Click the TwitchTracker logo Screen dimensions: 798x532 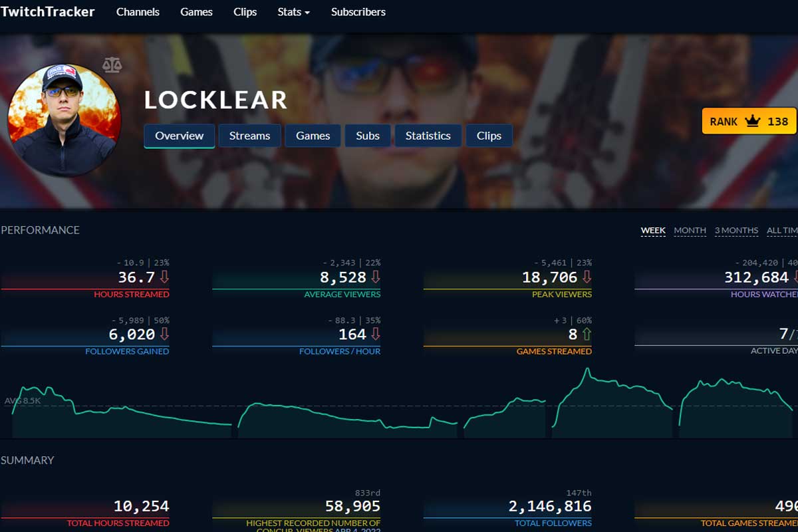click(47, 11)
